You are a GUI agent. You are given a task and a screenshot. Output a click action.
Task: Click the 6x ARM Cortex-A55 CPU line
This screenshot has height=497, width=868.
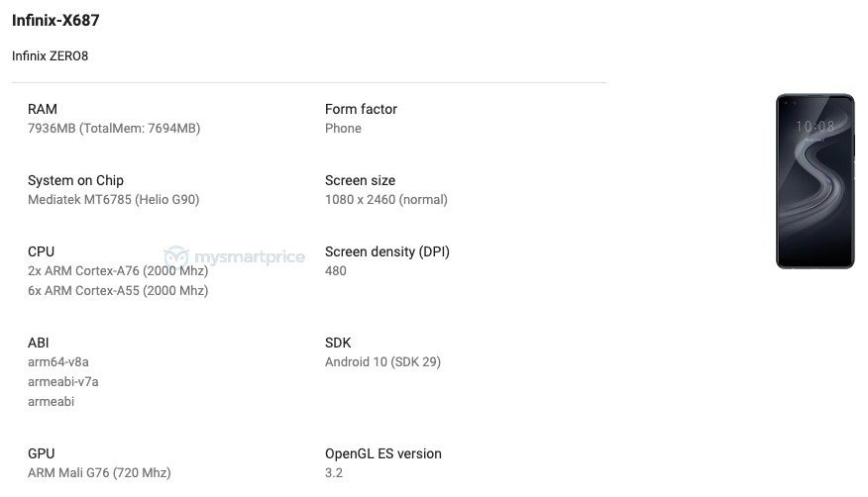click(118, 291)
